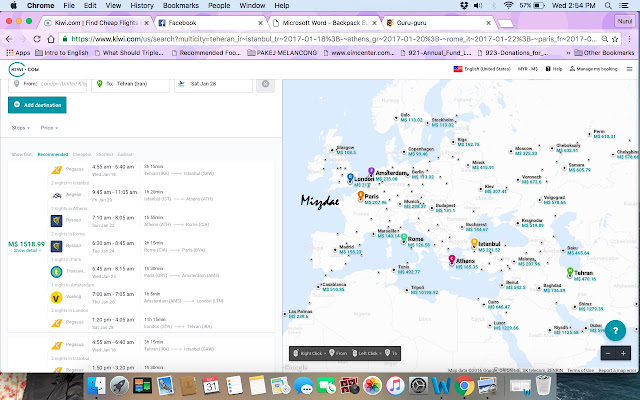Open the People menu

point(219,5)
